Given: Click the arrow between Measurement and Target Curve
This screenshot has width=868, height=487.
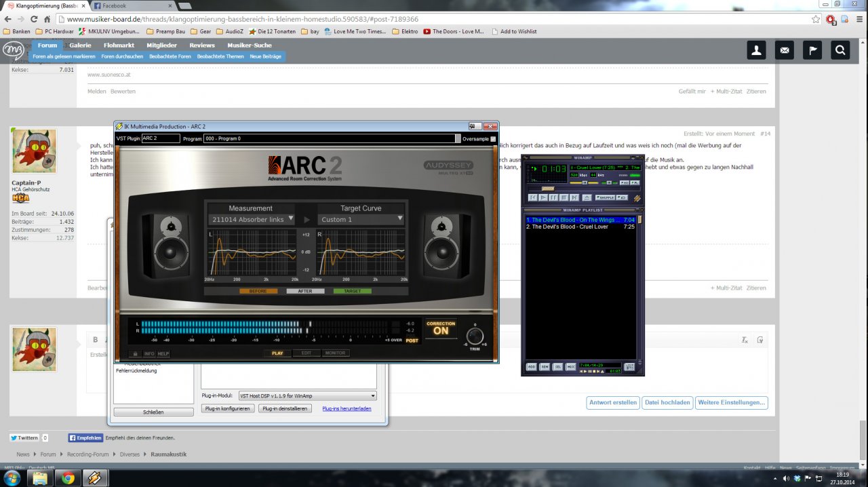Looking at the screenshot, I should pyautogui.click(x=307, y=219).
